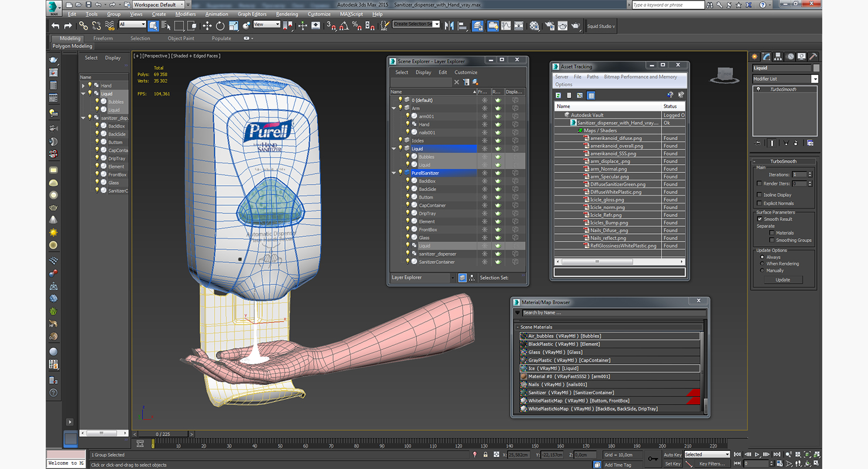Click Pin Stack icon under modifier stack

click(758, 142)
